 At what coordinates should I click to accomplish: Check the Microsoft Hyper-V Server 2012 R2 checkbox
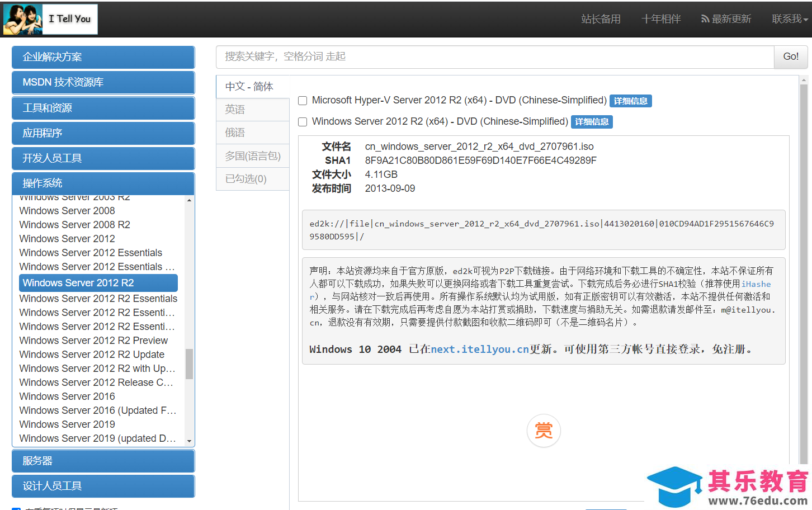303,101
